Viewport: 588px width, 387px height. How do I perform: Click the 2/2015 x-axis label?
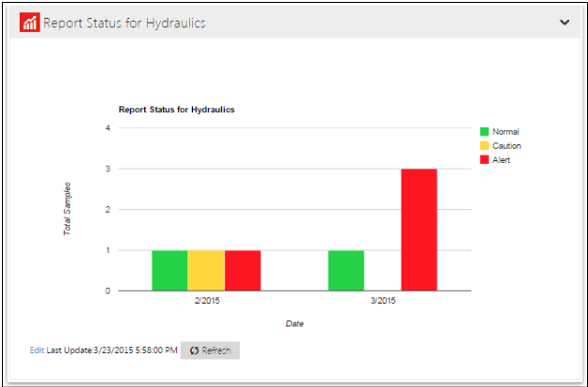pyautogui.click(x=207, y=301)
